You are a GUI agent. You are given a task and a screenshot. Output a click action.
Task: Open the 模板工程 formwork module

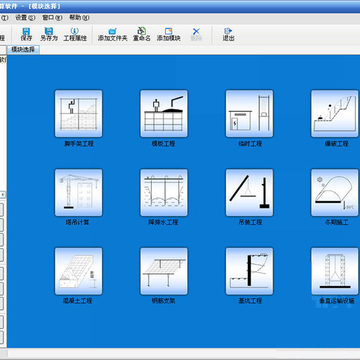(x=164, y=113)
